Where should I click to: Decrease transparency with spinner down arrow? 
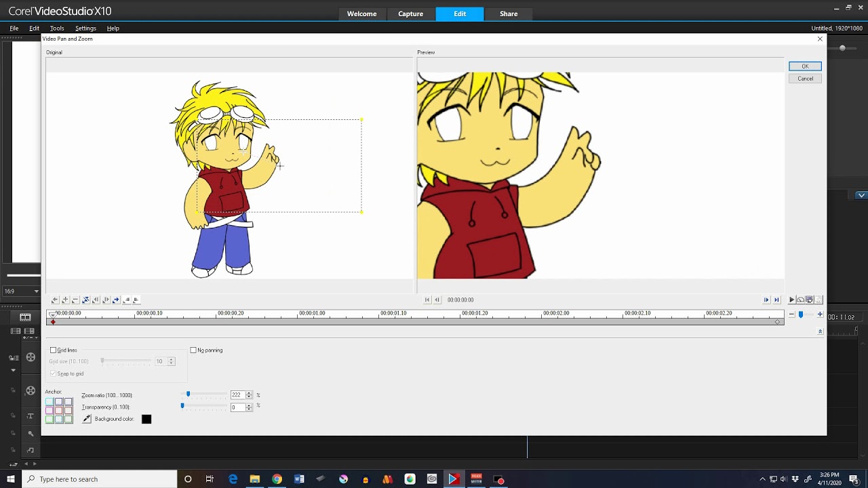click(x=249, y=409)
